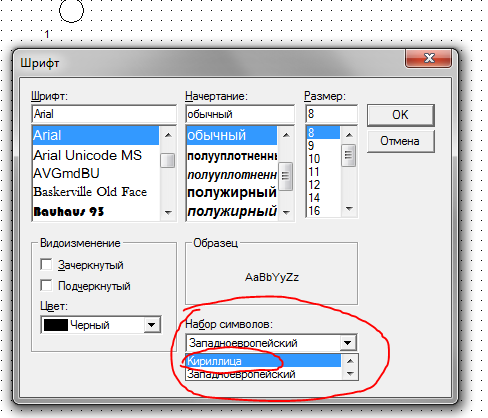
Task: Click the circle shape behind the dialog
Action: click(71, 11)
